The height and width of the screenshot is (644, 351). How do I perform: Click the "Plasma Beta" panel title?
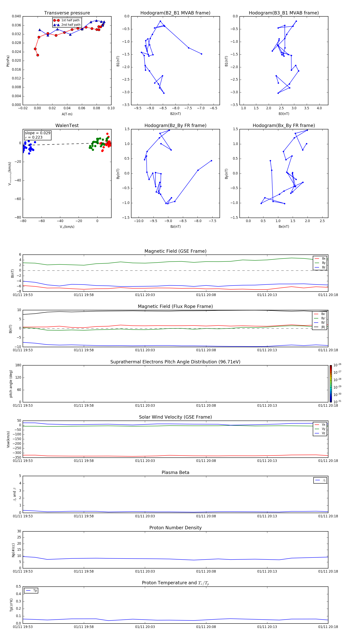click(175, 473)
